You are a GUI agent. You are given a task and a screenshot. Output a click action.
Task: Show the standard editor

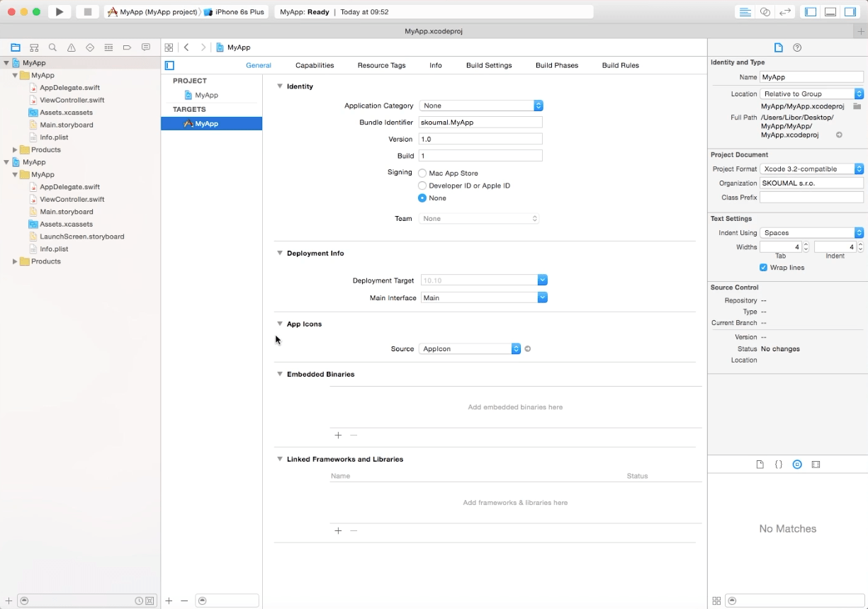[x=745, y=12]
